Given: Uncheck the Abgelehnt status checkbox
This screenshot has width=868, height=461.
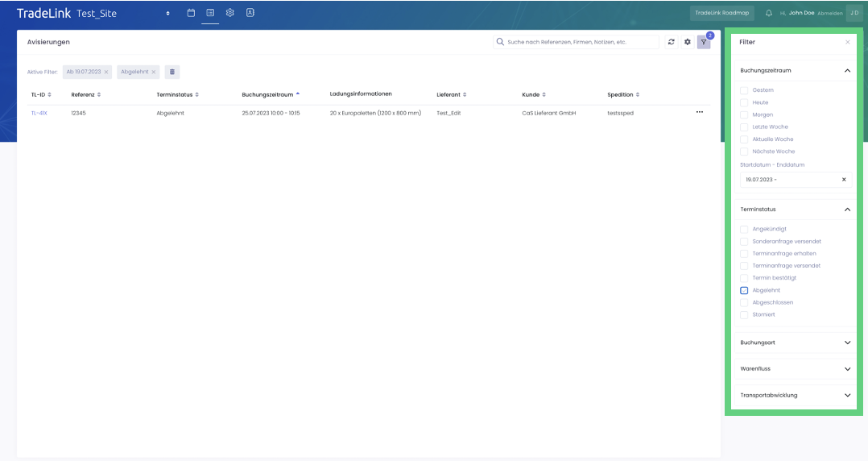Looking at the screenshot, I should coord(745,290).
